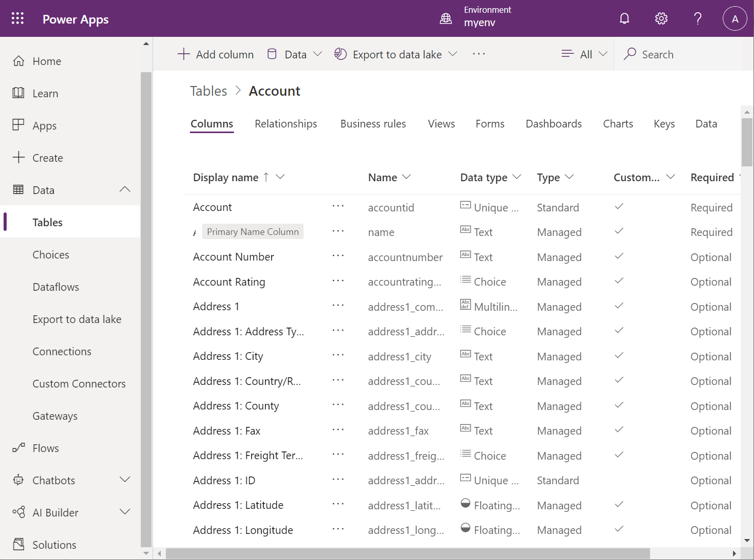
Task: Click the Add column button
Action: pyautogui.click(x=216, y=54)
